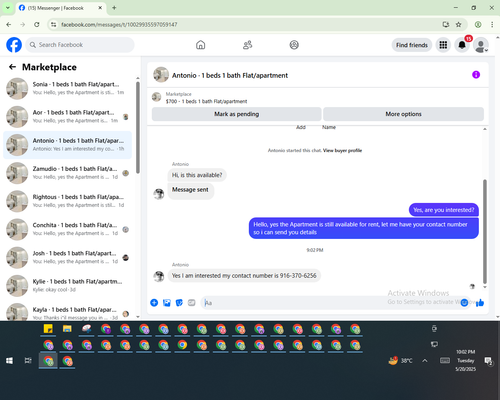Open the Facebook menu grid icon
Viewport: 500px width, 400px height.
[443, 45]
